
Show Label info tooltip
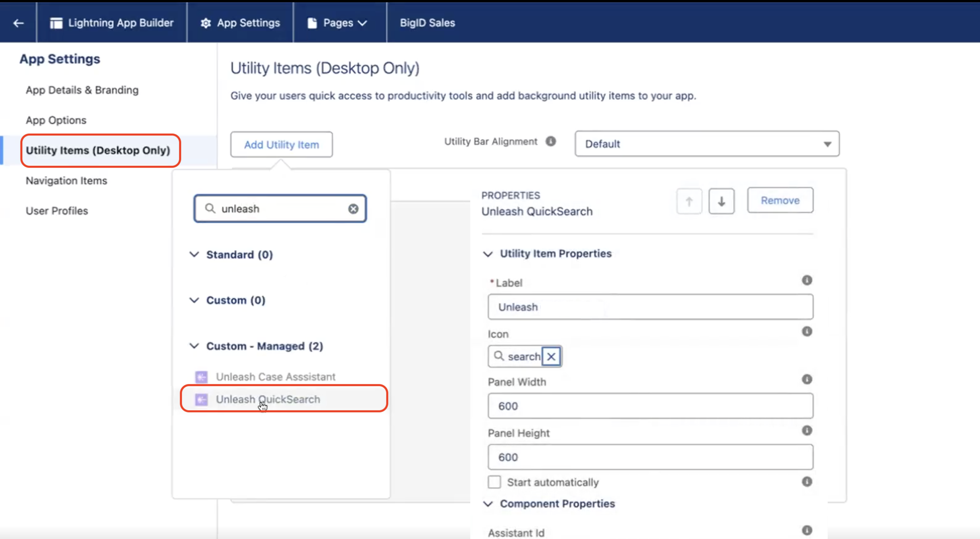click(x=807, y=280)
